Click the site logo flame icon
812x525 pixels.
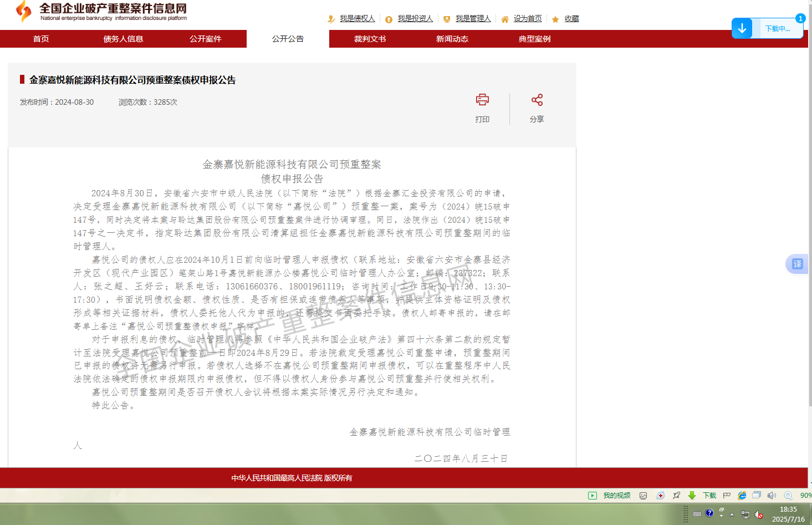(23, 11)
